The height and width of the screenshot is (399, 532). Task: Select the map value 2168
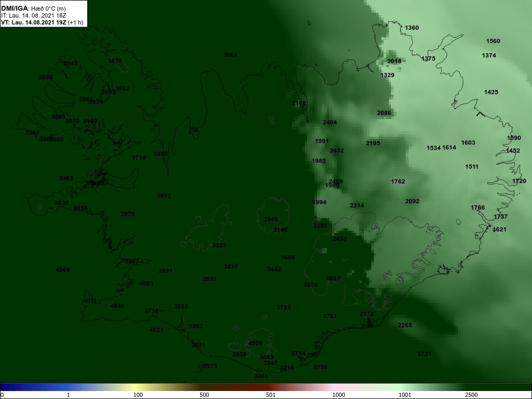point(299,104)
